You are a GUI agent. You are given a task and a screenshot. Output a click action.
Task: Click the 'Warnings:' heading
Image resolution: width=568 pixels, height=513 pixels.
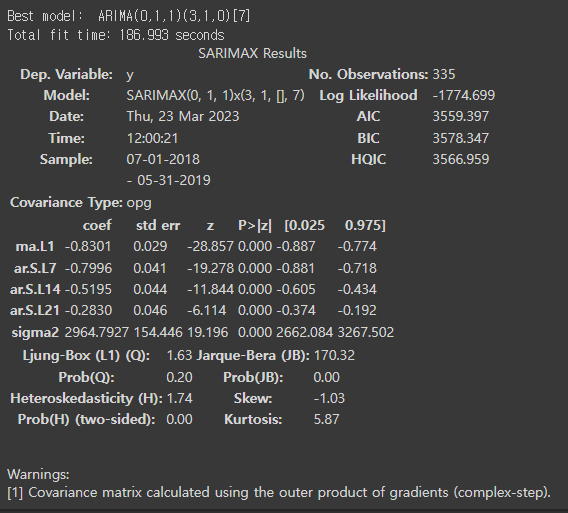[x=38, y=474]
